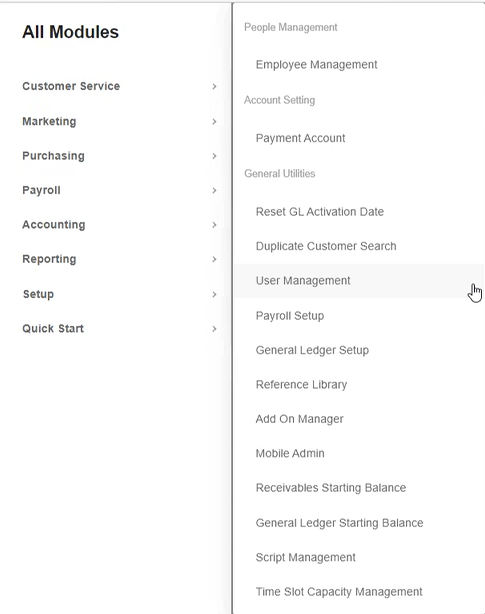Select Reset GL Activation Date
Screen dimensions: 485x614
319,212
